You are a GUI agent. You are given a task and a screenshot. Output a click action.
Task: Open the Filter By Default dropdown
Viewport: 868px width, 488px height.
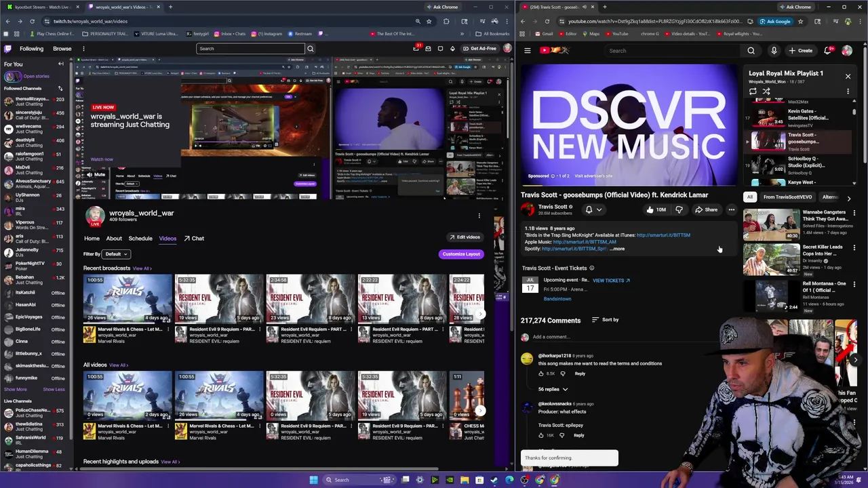(115, 254)
